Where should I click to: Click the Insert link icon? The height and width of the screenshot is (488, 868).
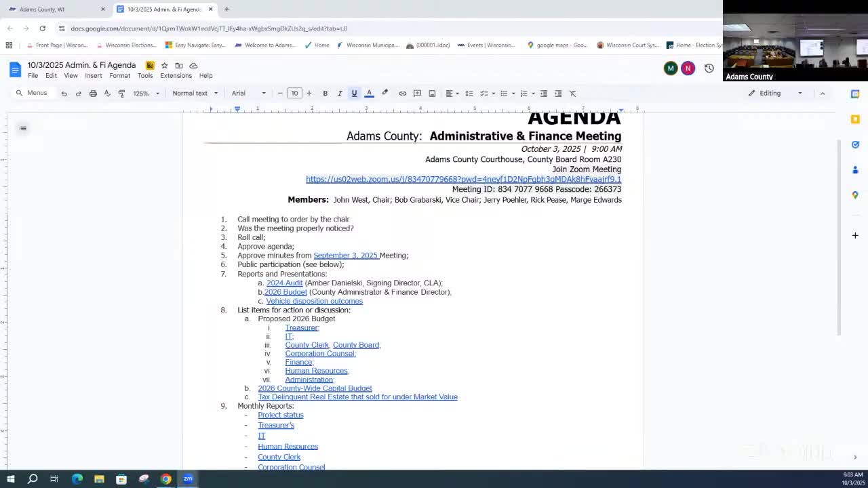tap(402, 94)
